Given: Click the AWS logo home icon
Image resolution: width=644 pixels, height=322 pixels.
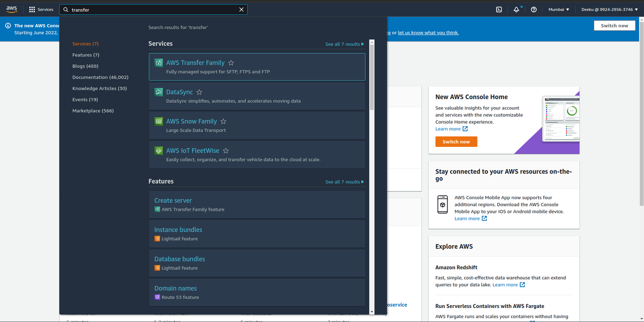Looking at the screenshot, I should click(12, 9).
